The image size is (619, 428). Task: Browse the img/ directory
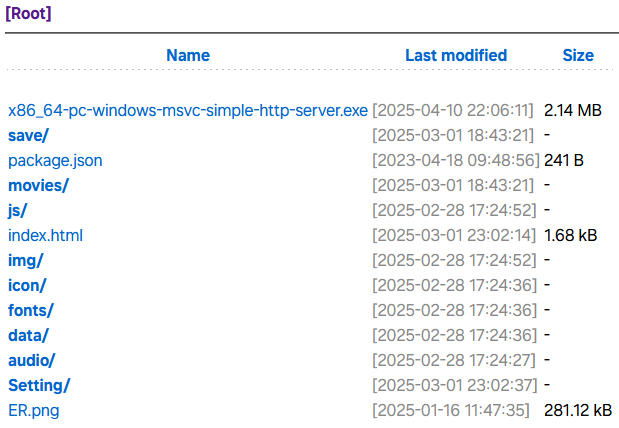pos(25,260)
